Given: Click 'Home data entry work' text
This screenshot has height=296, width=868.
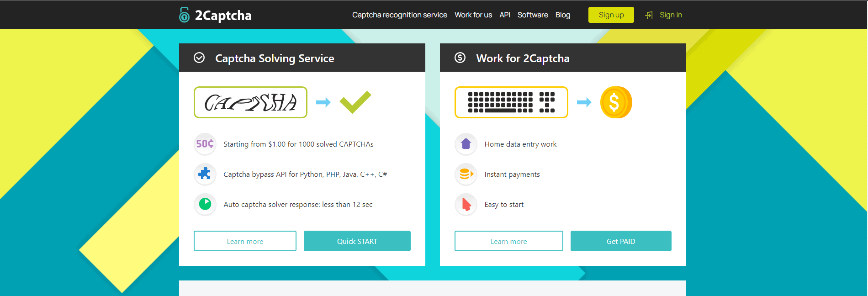Looking at the screenshot, I should 520,144.
